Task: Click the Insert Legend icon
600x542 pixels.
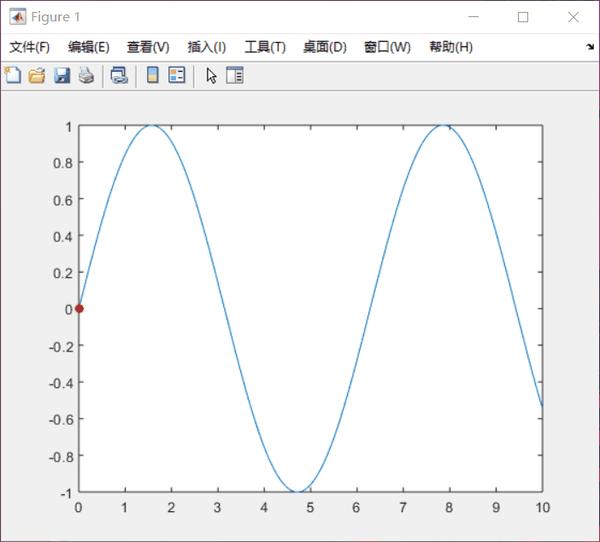Action: [177, 75]
